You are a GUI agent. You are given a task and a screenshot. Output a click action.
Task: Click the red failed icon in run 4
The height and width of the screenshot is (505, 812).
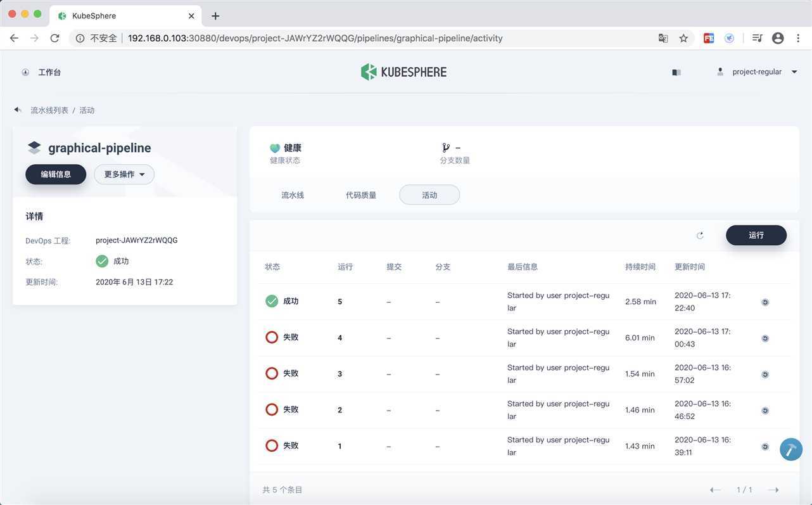click(272, 338)
